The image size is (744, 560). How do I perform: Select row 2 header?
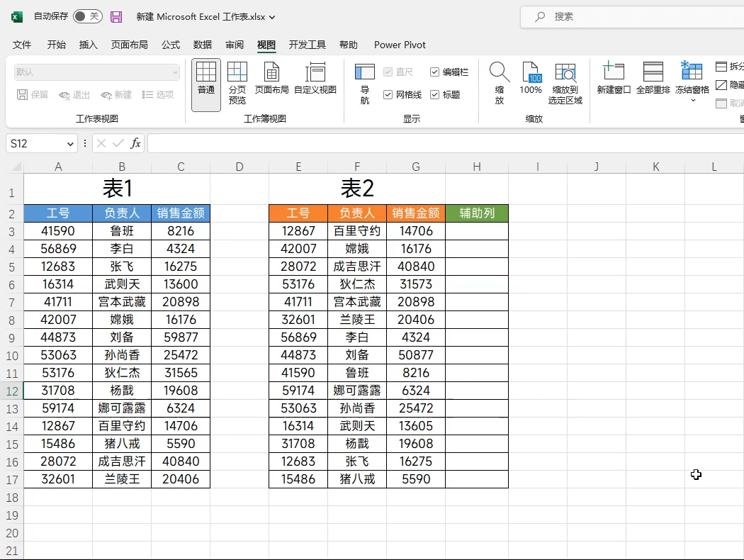coord(12,214)
